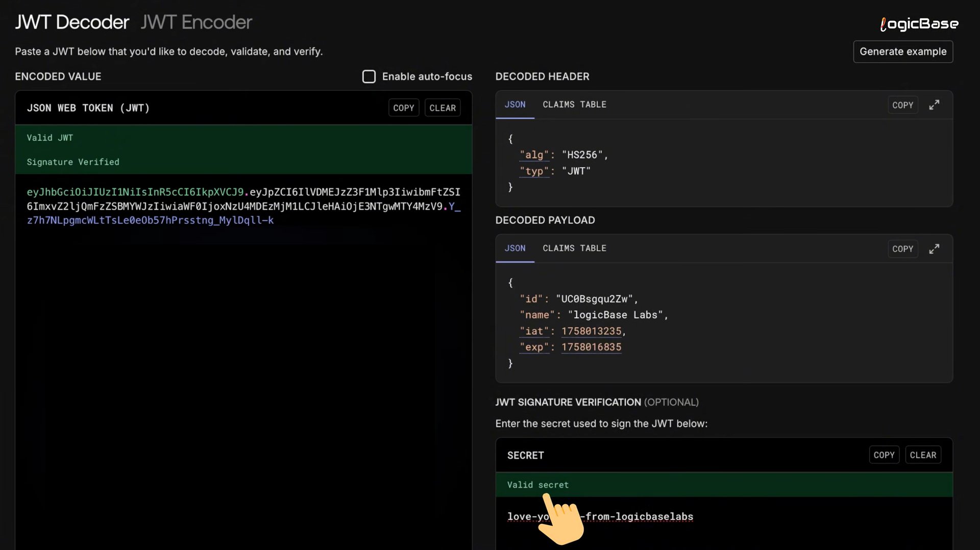The height and width of the screenshot is (550, 980).
Task: Click the iat timestamp value 1758013235
Action: (x=591, y=331)
